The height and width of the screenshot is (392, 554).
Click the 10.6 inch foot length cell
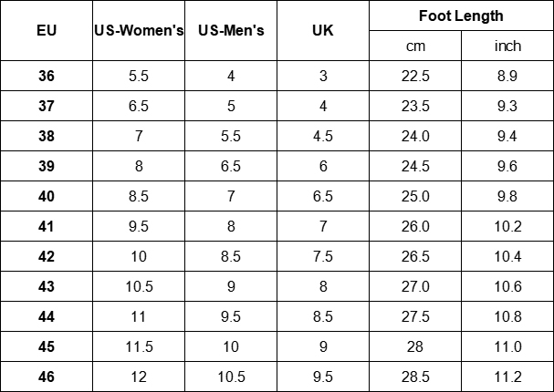(x=507, y=286)
